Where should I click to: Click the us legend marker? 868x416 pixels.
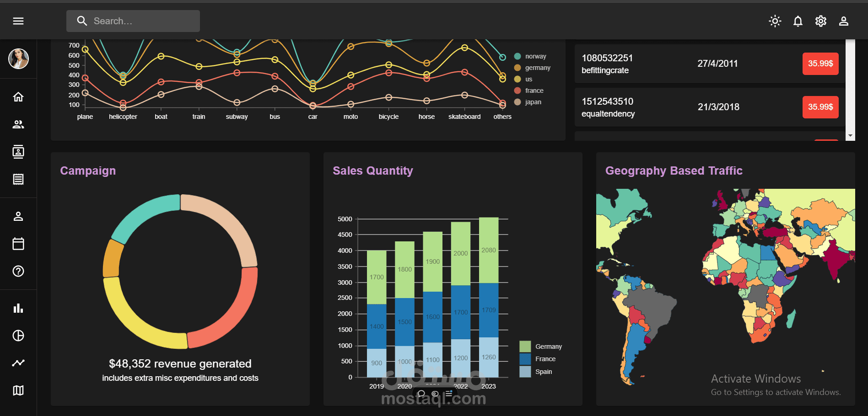point(518,79)
